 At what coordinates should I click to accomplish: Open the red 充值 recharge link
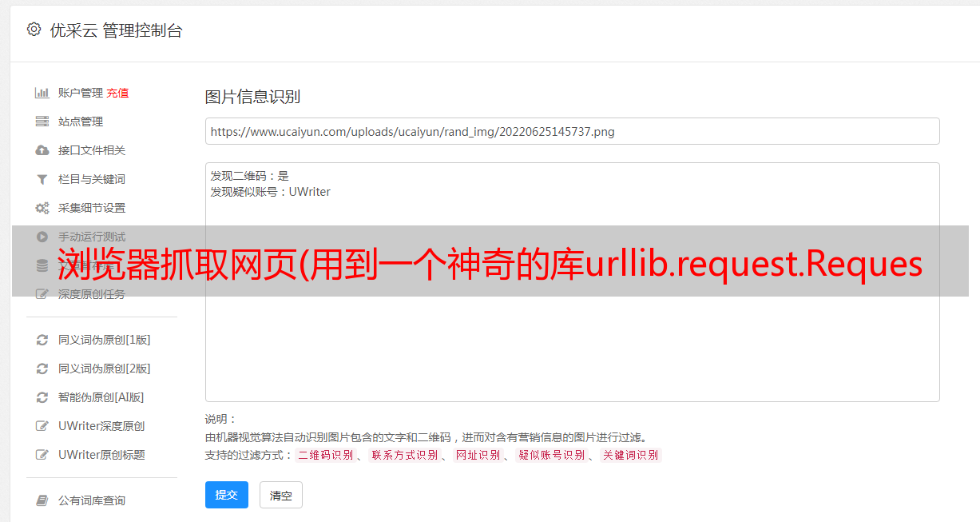[x=117, y=93]
